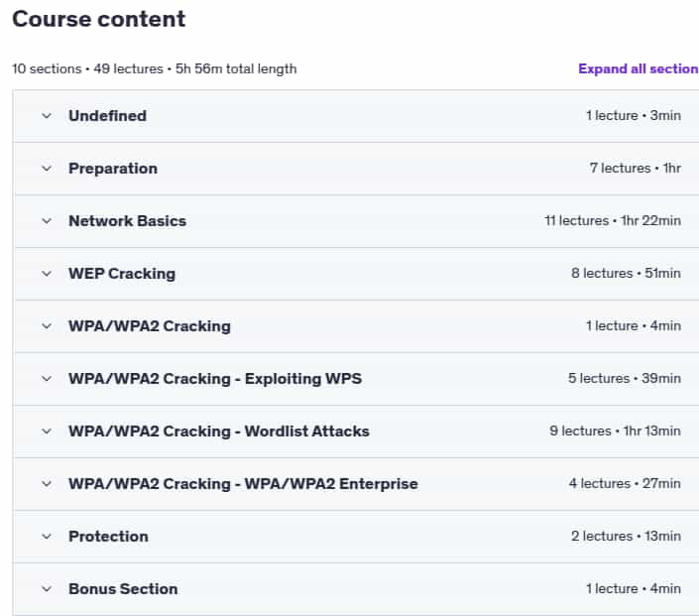Screen dimensions: 699x616
Task: Click the 'Course content' heading
Action: (98, 19)
